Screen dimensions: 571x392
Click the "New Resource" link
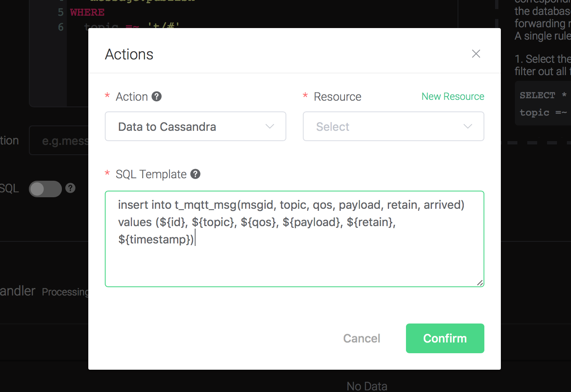[x=453, y=97]
